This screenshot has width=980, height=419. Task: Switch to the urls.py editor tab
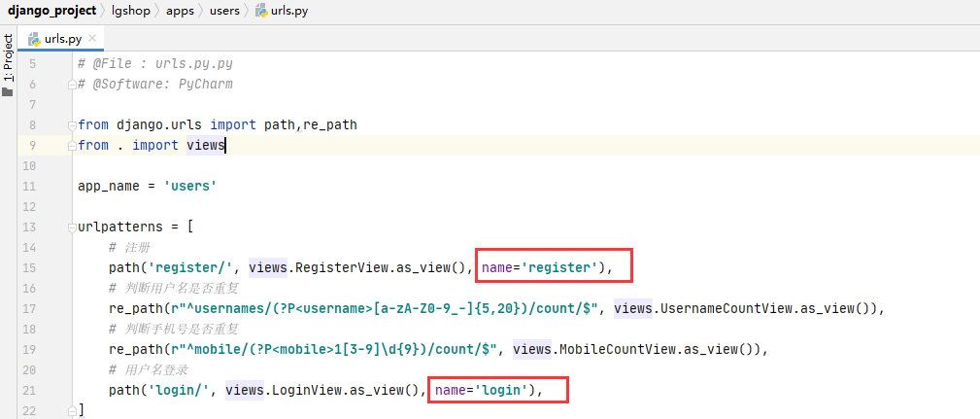coord(62,39)
